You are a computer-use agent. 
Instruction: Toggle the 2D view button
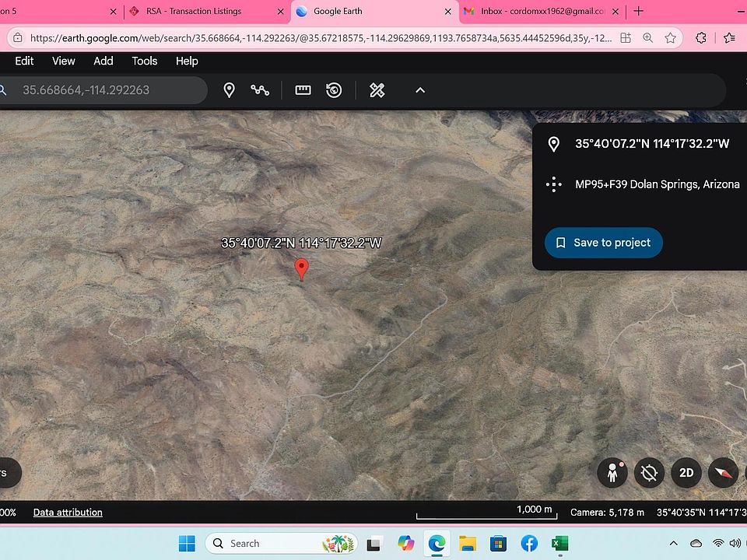[x=686, y=473]
